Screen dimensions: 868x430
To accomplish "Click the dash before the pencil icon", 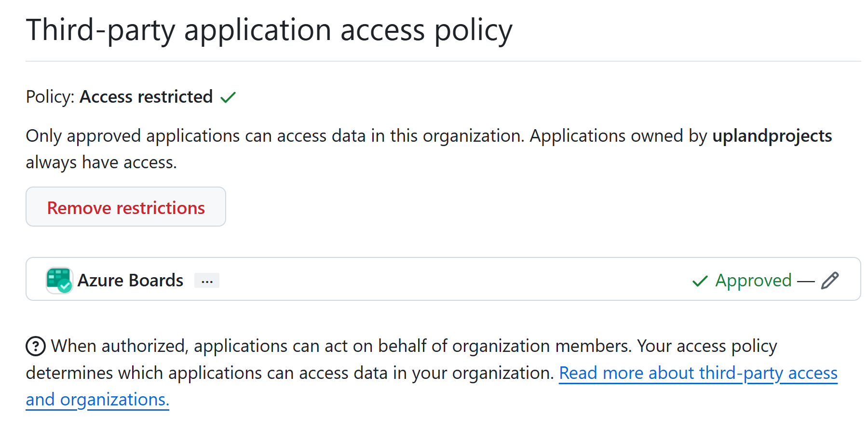I will (806, 281).
